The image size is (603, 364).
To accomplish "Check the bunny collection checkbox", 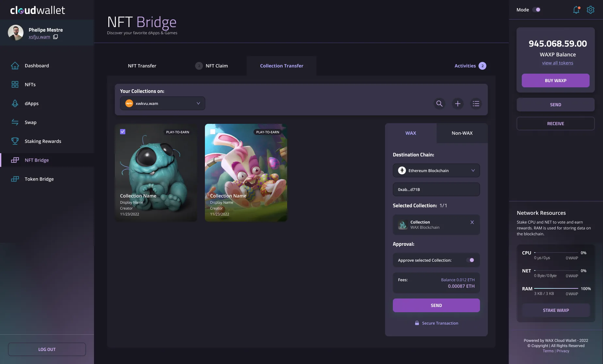I will click(213, 132).
